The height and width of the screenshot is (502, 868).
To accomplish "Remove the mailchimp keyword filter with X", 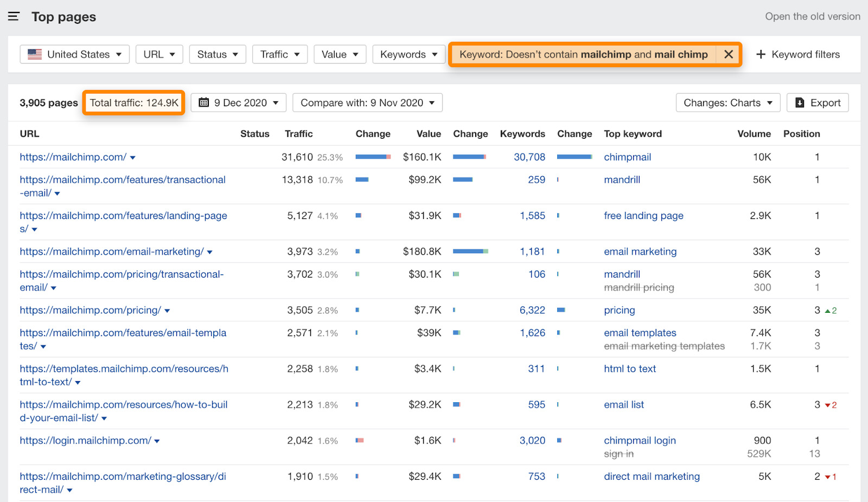I will pos(729,54).
